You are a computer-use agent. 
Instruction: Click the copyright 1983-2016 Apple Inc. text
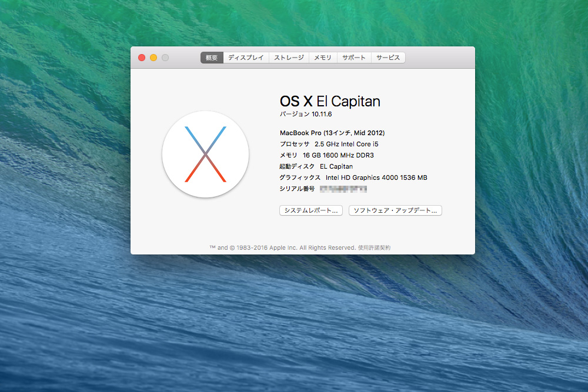283,247
